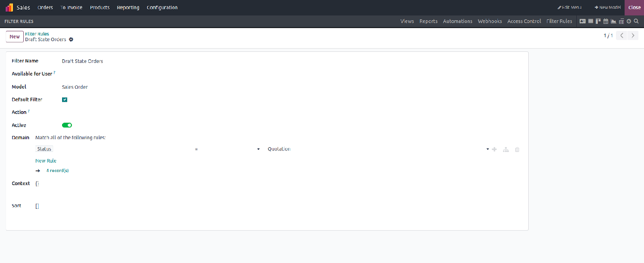The width and height of the screenshot is (644, 263).
Task: Open the kanban view editor icon
Action: tap(598, 21)
